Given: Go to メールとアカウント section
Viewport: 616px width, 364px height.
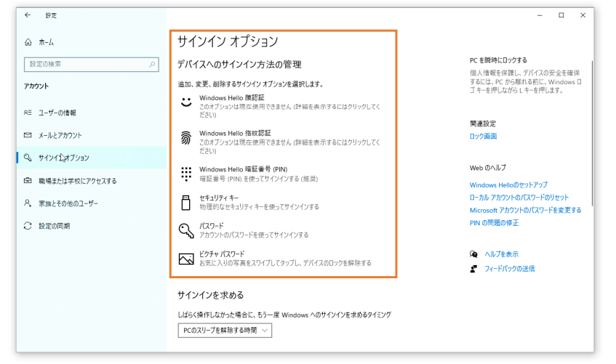Looking at the screenshot, I should (92, 135).
